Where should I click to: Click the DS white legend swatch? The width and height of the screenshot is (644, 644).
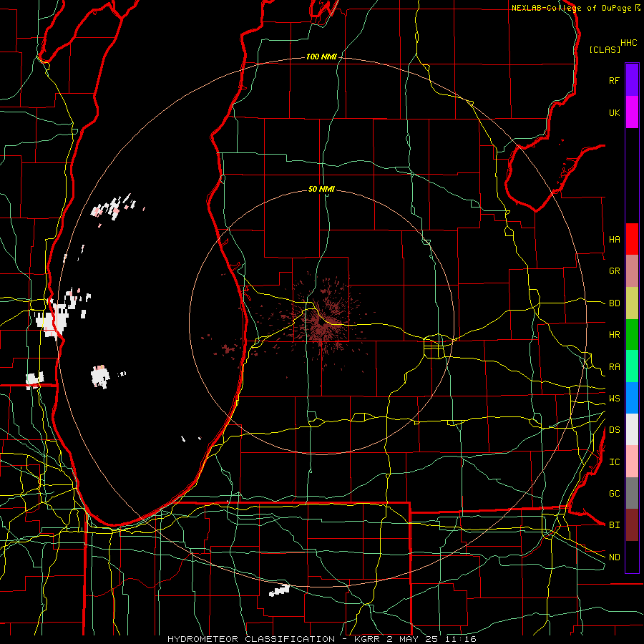[632, 429]
